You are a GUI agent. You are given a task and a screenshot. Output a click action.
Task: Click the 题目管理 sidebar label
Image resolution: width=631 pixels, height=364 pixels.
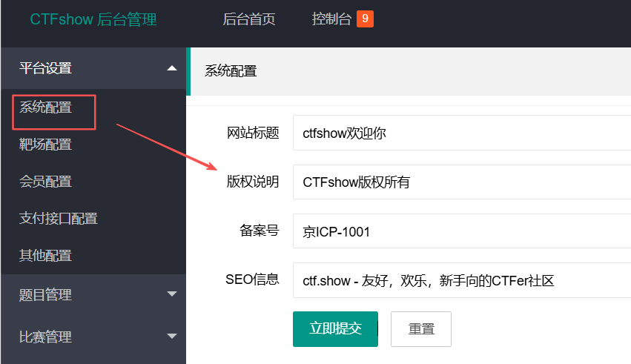tap(45, 295)
